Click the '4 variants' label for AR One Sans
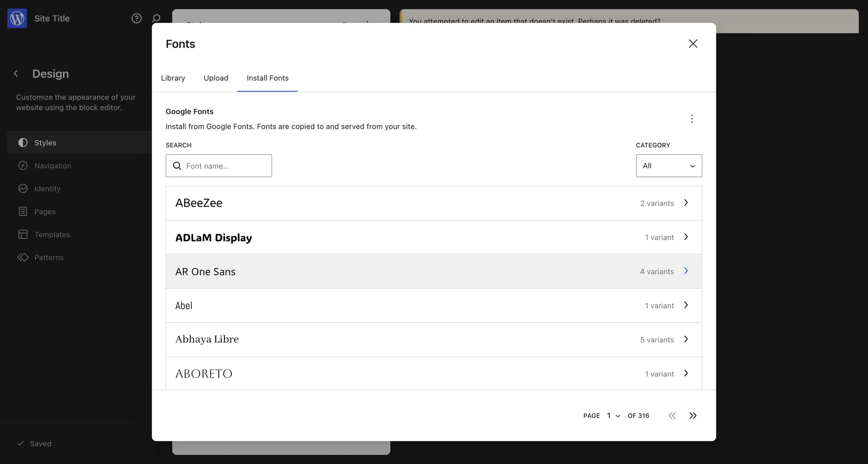This screenshot has height=464, width=868. click(x=657, y=271)
